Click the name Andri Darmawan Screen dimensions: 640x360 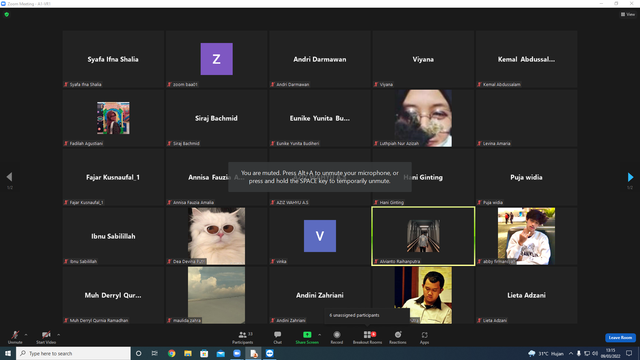pyautogui.click(x=320, y=59)
